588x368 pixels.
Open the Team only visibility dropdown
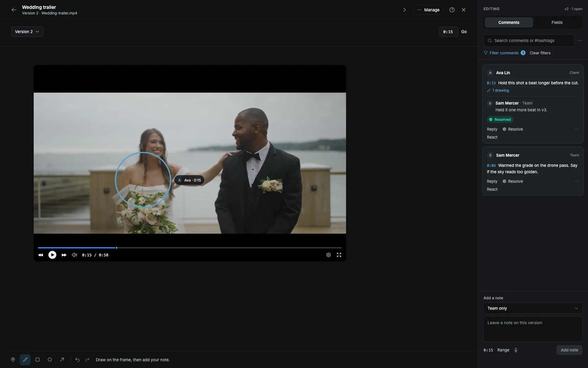(533, 308)
